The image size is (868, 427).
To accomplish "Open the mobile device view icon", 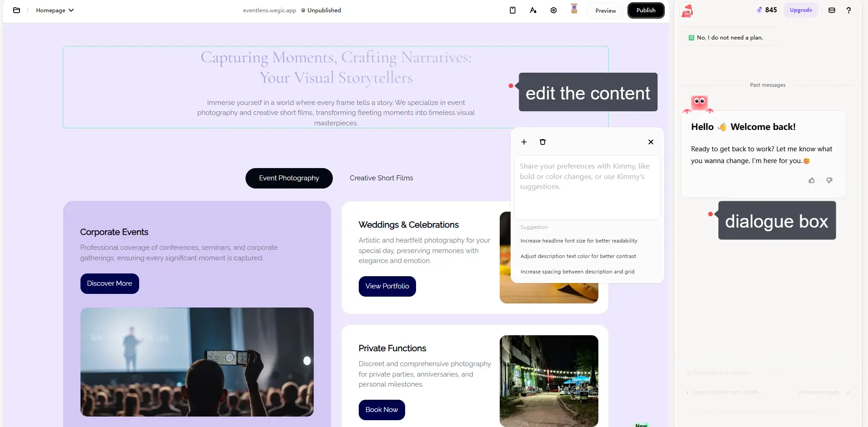I will [x=512, y=10].
